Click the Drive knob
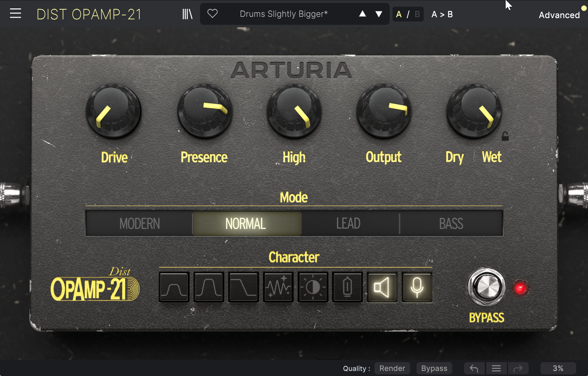 (x=113, y=111)
